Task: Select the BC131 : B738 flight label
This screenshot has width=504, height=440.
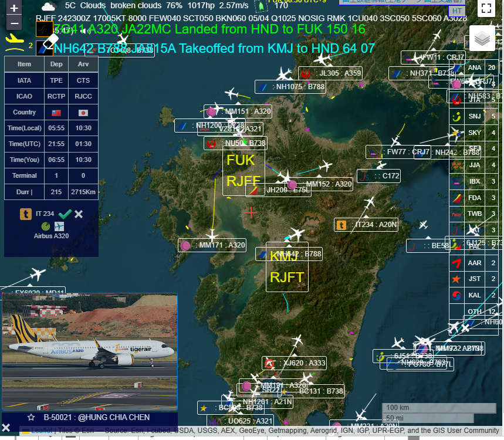Action: (312, 391)
